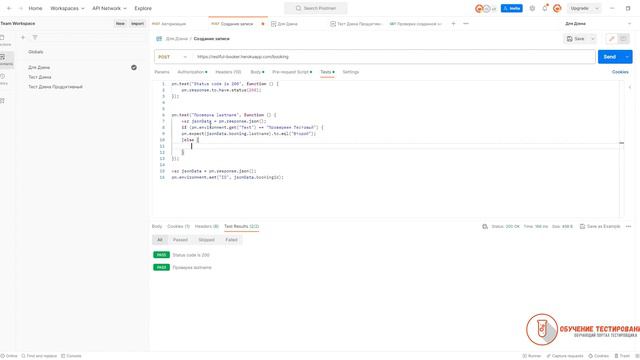Image resolution: width=640 pixels, height=360 pixels.
Task: Expand the Workspaces dropdown
Action: coord(67,8)
